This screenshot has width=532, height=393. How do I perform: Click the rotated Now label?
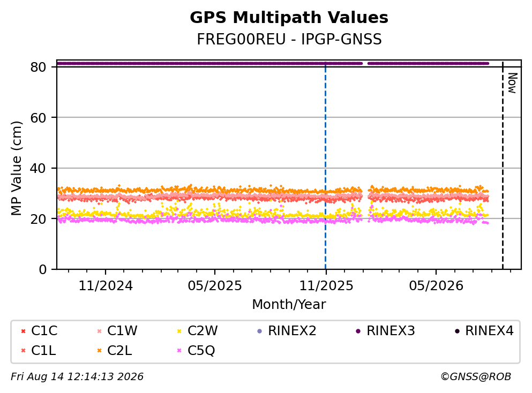[512, 83]
